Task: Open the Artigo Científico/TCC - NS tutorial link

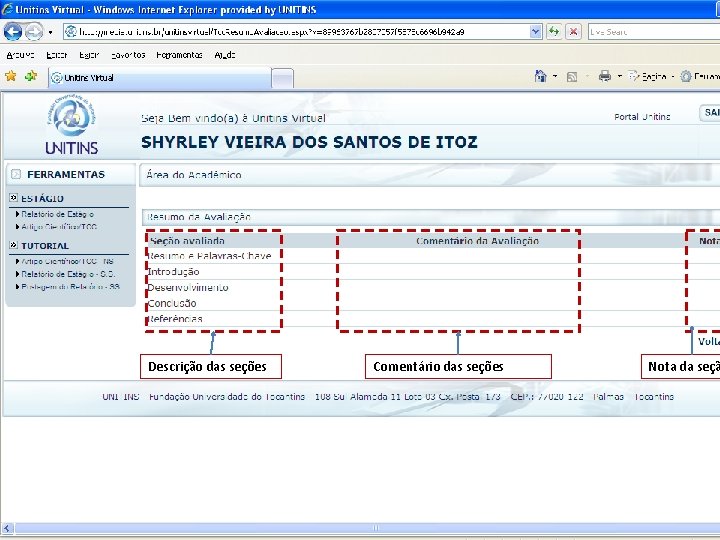Action: 67,261
